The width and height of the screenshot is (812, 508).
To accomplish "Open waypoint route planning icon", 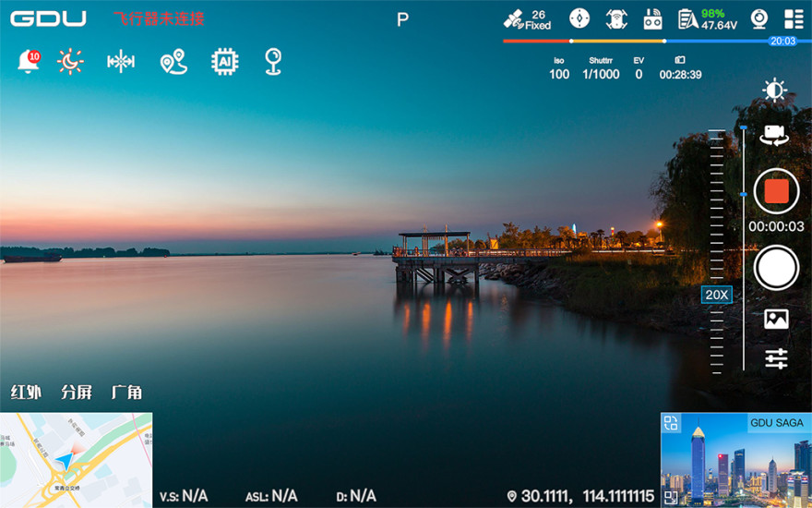I will 173,62.
